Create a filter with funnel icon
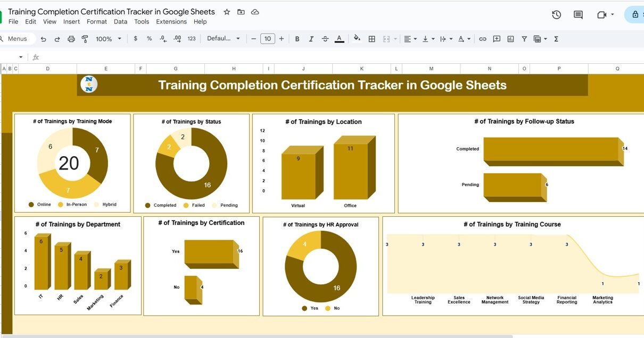The width and height of the screenshot is (644, 338). point(524,39)
